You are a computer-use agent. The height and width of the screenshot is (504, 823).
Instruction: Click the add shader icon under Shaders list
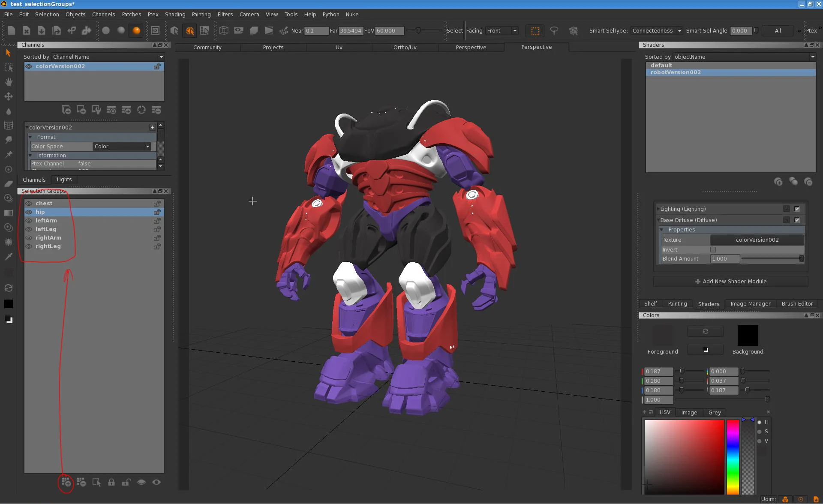point(778,182)
